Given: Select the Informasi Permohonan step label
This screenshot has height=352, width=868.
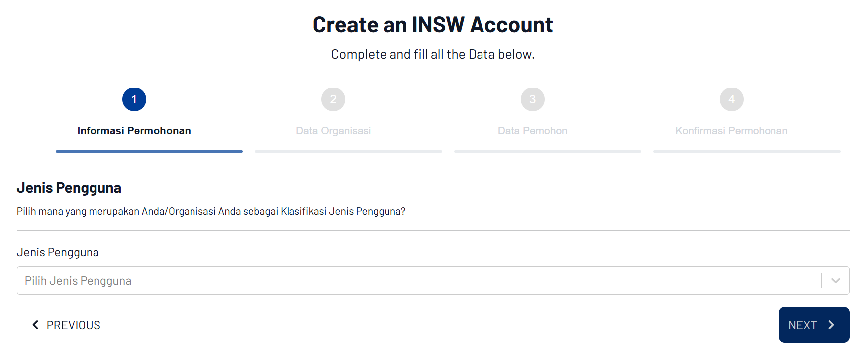Looking at the screenshot, I should (134, 131).
